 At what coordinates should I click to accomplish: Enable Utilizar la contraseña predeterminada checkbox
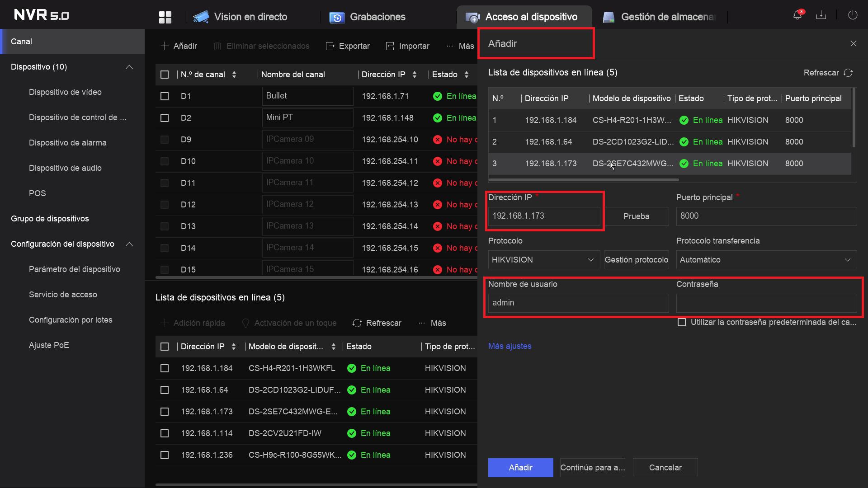682,322
